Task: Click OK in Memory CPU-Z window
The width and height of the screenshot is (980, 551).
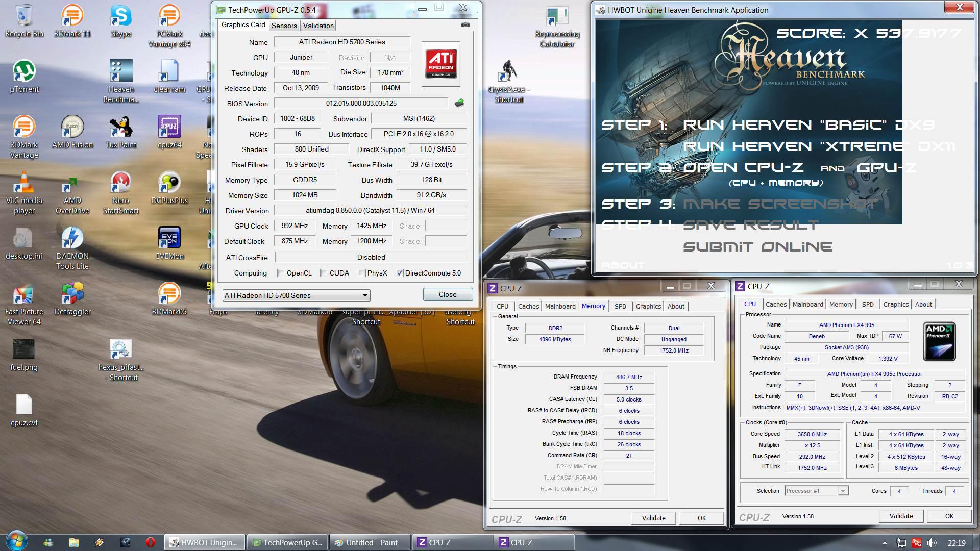Action: coord(702,518)
